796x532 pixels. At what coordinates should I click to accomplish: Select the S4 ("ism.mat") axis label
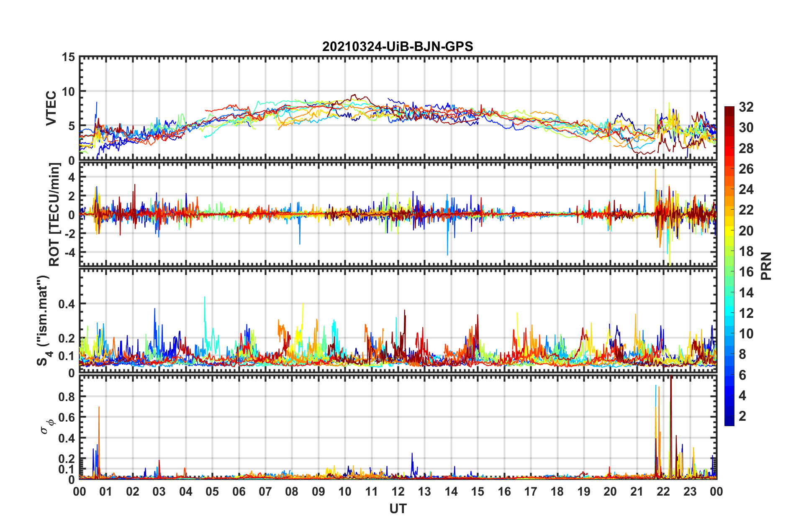(x=44, y=320)
